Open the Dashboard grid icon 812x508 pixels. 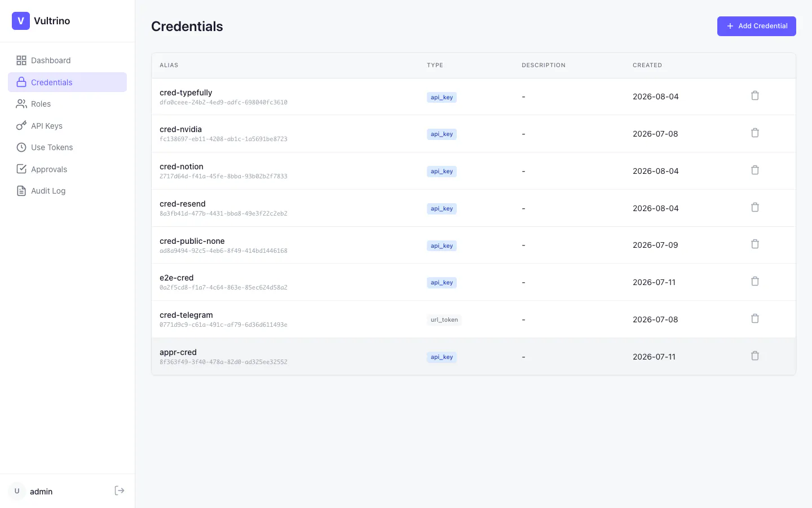[21, 60]
